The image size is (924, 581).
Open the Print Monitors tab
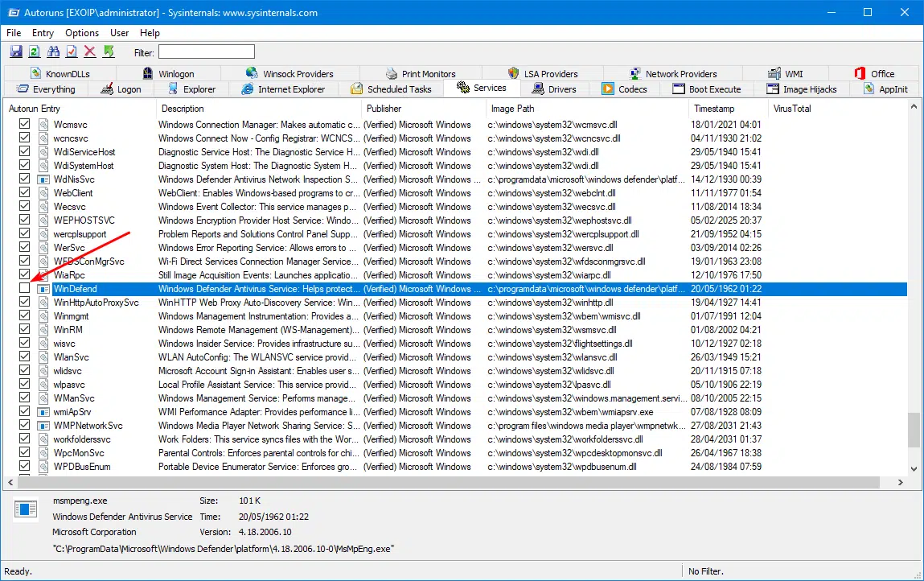click(421, 74)
